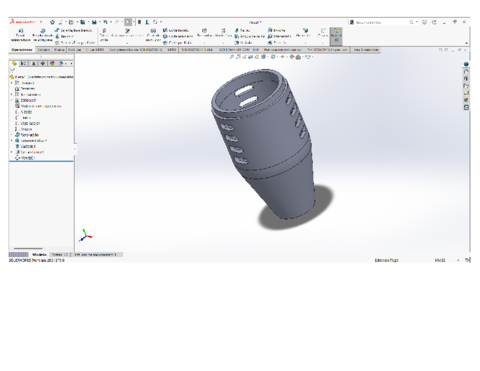Open Design Library task pane icon
Image resolution: width=480 pixels, height=371 pixels.
[x=466, y=78]
